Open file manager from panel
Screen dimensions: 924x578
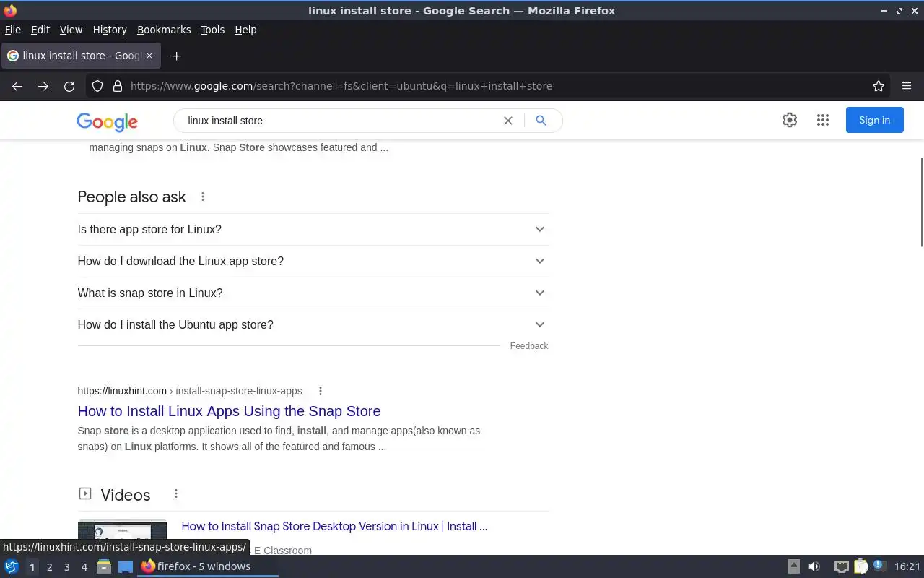[104, 566]
